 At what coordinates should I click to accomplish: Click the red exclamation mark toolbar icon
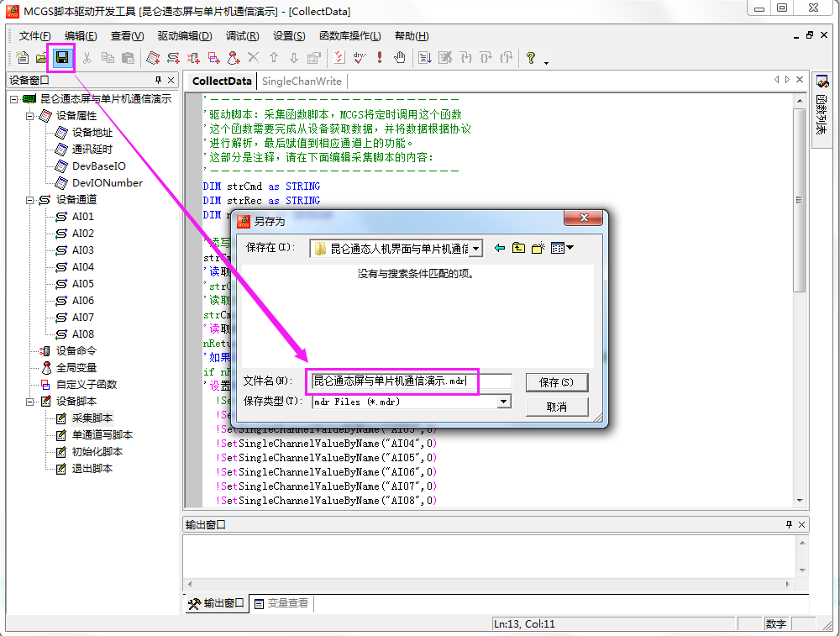tap(380, 58)
